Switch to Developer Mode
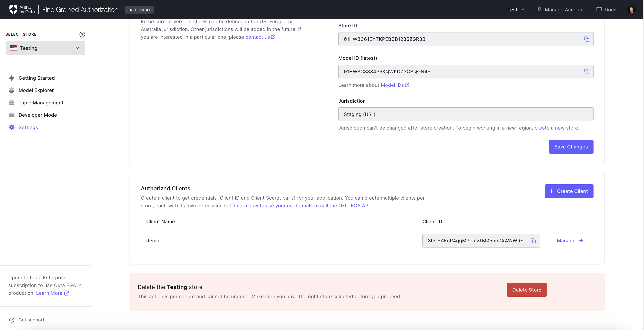Image resolution: width=644 pixels, height=330 pixels. pos(38,115)
